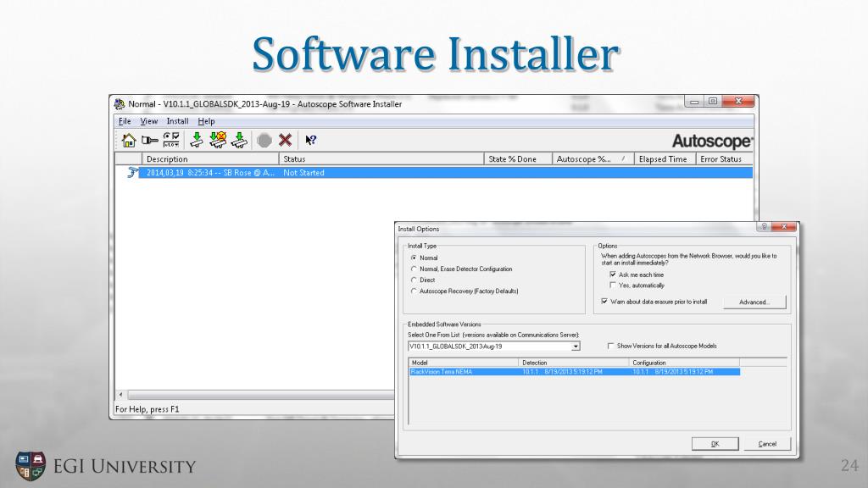This screenshot has height=488, width=868.
Task: Open the View menu
Action: click(x=149, y=121)
